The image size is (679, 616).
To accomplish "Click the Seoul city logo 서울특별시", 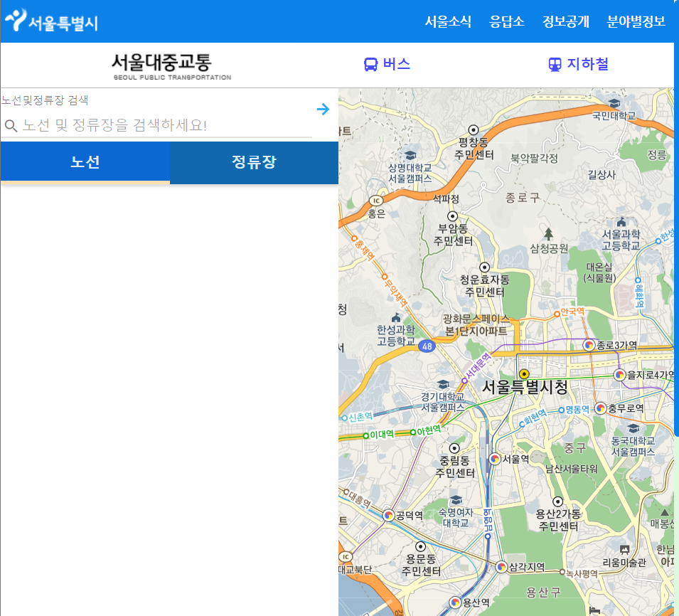I will tap(51, 21).
